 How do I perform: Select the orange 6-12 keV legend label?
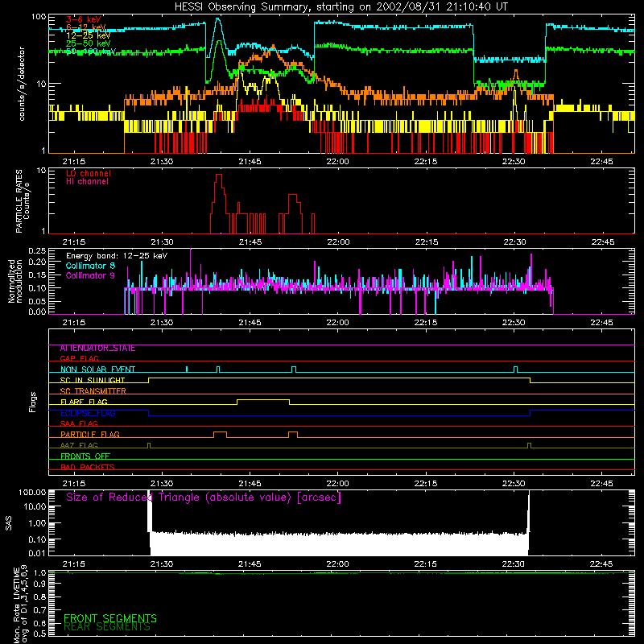(86, 27)
